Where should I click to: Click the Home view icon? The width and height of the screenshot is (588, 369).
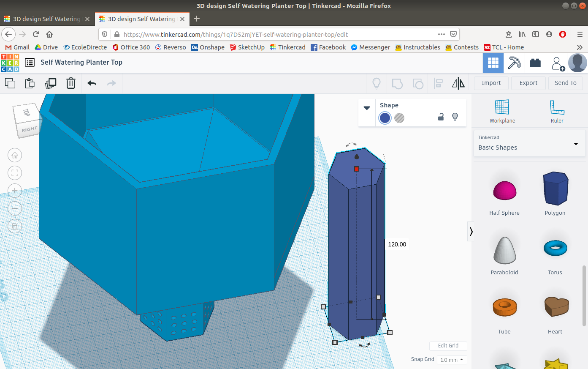tap(15, 155)
